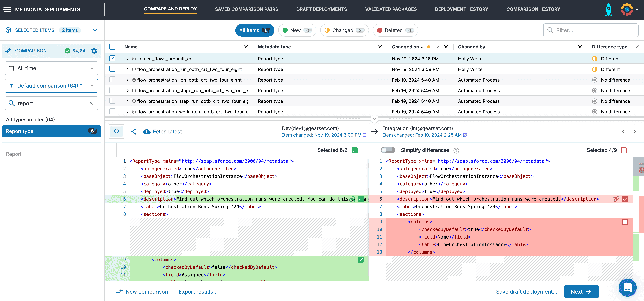Select the Changed items filter tab
This screenshot has height=301, width=644.
[x=344, y=30]
